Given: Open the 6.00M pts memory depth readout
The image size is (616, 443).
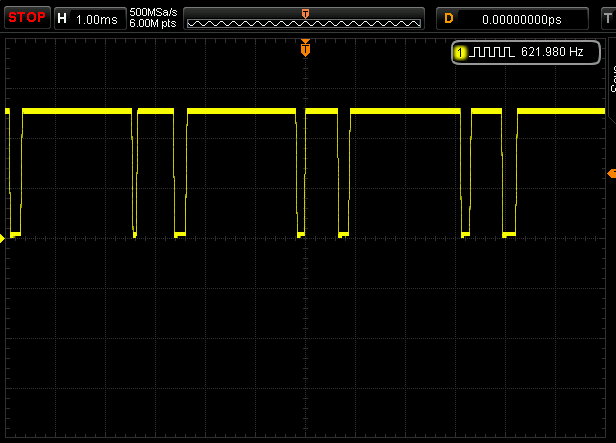Looking at the screenshot, I should coord(152,24).
